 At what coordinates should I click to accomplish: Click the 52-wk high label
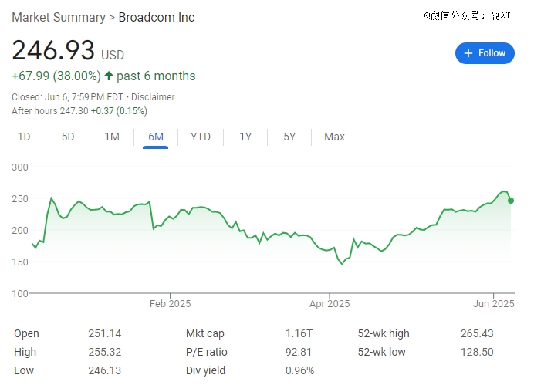coord(384,334)
